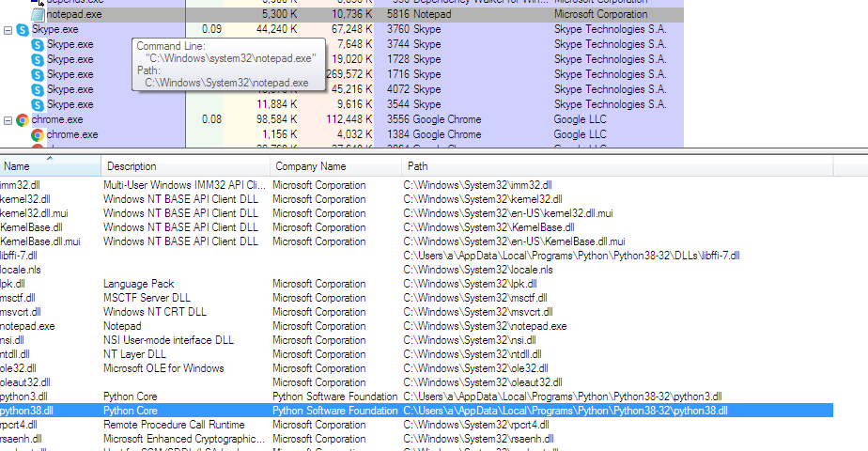
Task: Click the Chrome icon for PID 1384 process
Action: click(x=38, y=134)
